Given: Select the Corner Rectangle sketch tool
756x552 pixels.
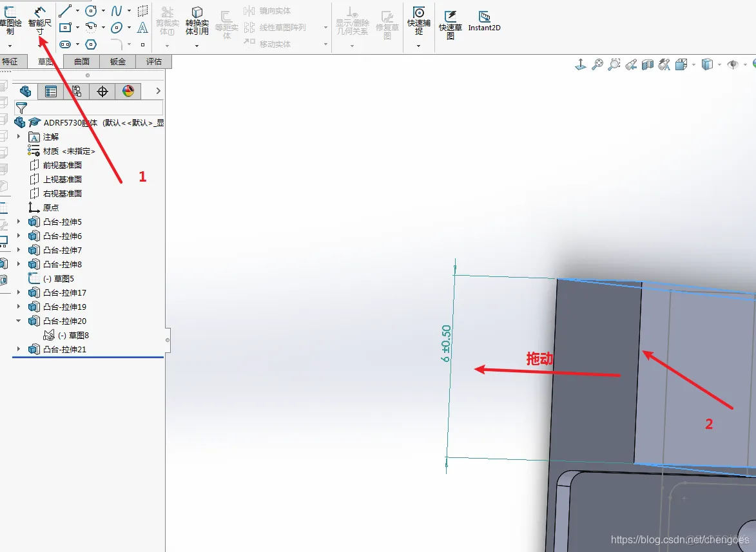Looking at the screenshot, I should click(x=65, y=28).
